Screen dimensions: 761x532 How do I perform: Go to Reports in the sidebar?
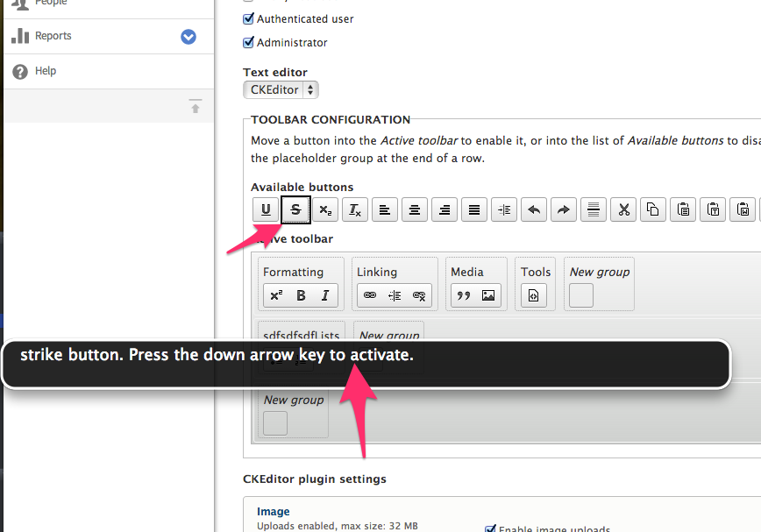51,36
